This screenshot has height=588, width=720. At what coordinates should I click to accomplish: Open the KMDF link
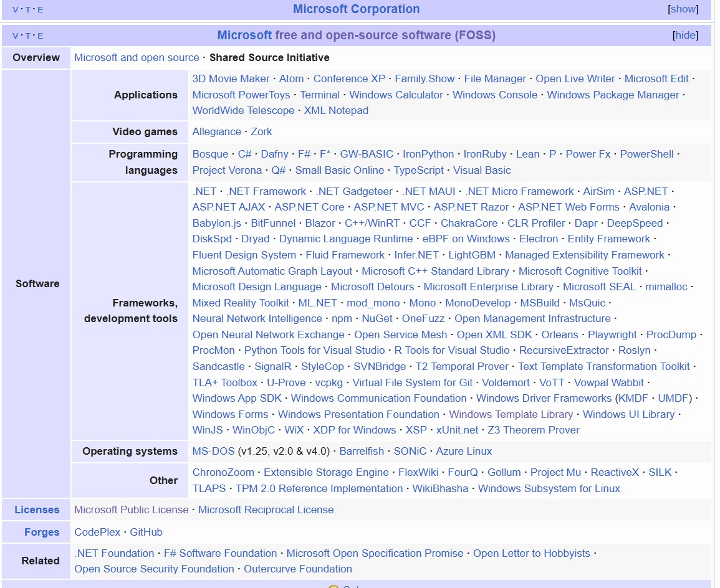633,399
